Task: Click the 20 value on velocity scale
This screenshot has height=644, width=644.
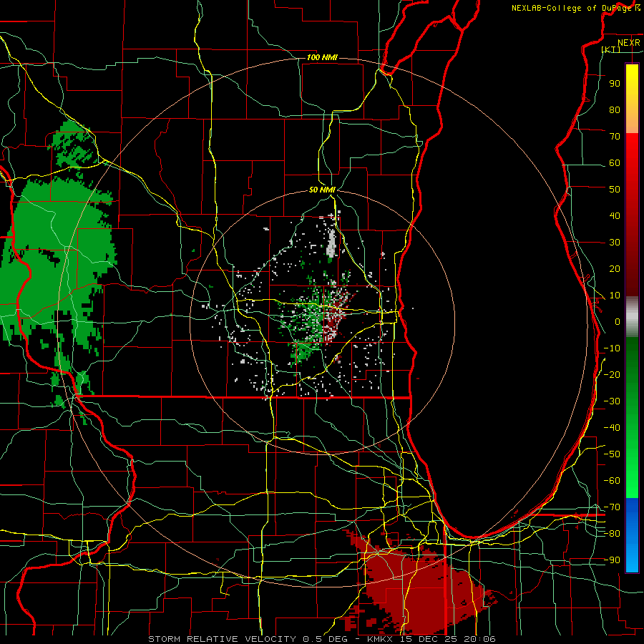Action: [615, 268]
